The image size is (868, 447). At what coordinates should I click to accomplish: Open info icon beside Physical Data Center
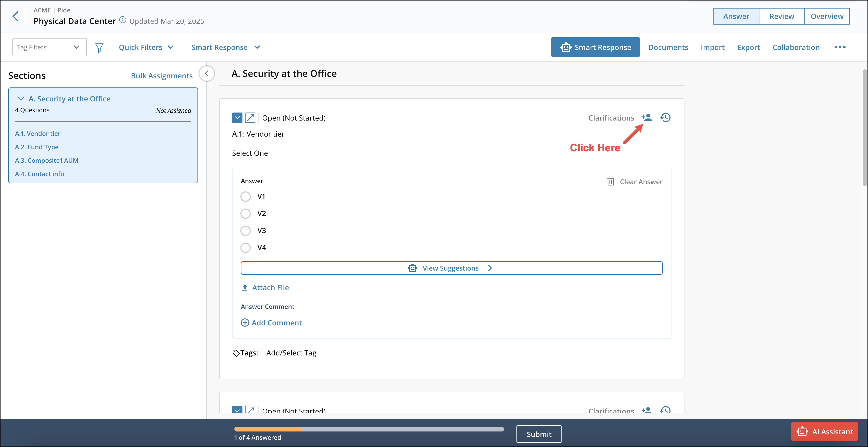123,20
